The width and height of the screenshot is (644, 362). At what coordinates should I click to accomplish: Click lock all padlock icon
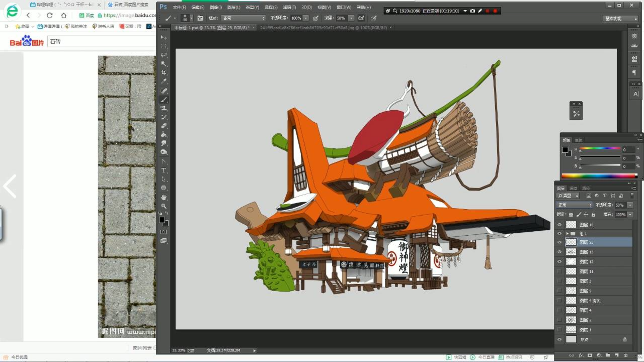coord(593,215)
